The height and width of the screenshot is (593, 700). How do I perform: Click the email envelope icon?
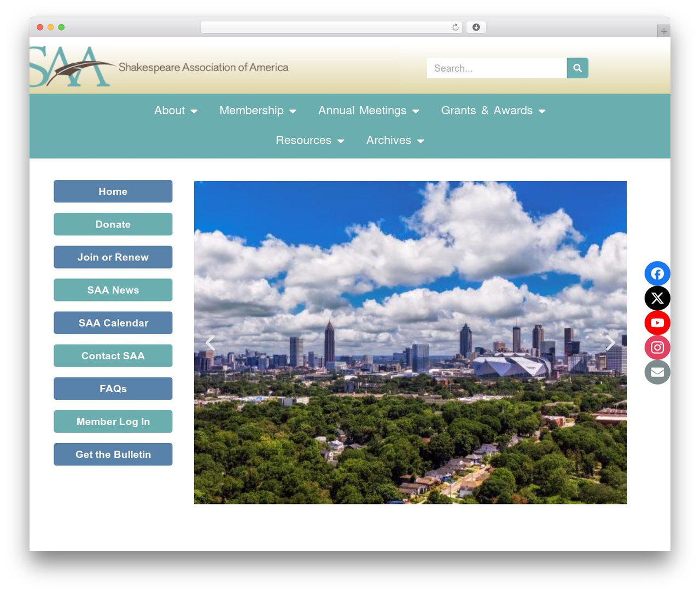[657, 372]
